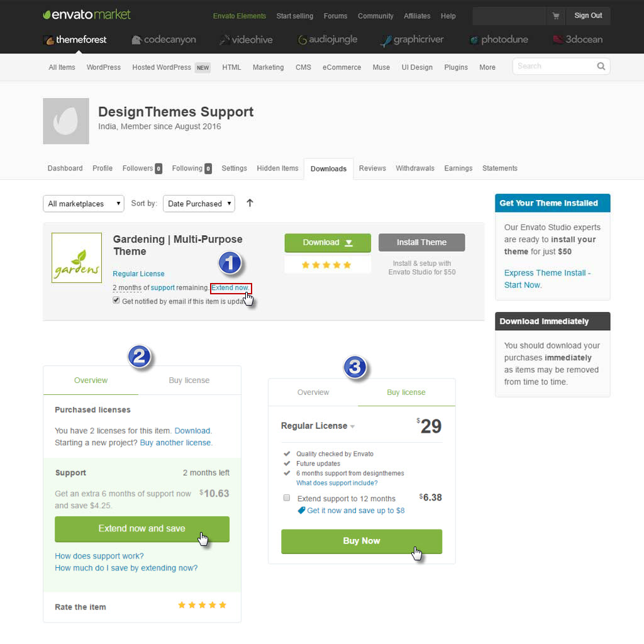Switch to the Dashboard tab
The image size is (644, 644).
coord(65,169)
